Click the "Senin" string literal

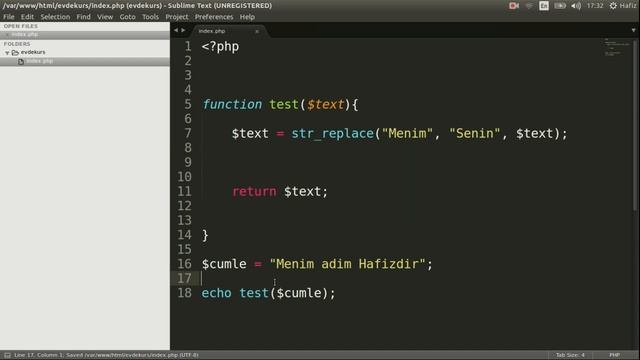(x=474, y=133)
